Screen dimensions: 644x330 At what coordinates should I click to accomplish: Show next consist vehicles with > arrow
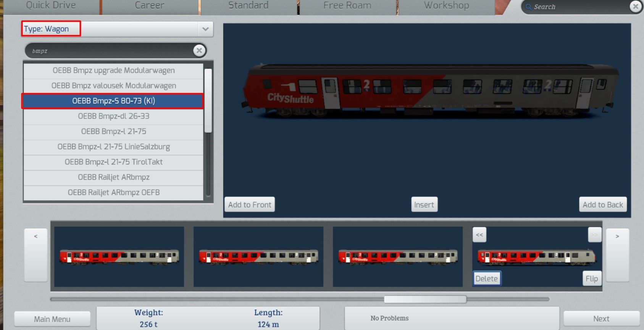[617, 255]
